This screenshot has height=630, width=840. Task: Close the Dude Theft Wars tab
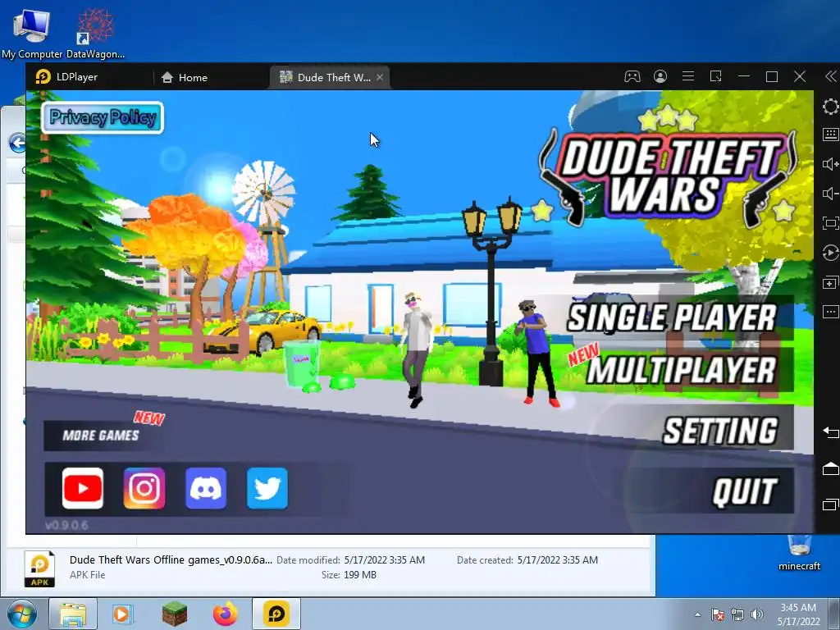point(380,77)
